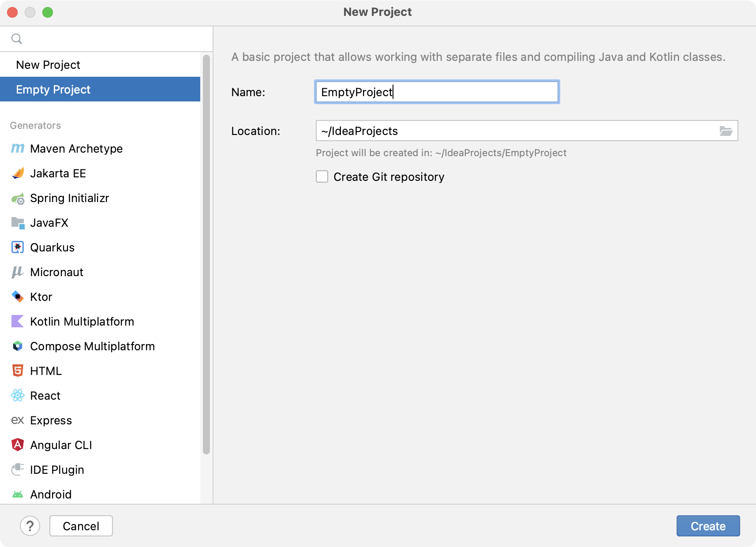Image resolution: width=756 pixels, height=547 pixels.
Task: Click the JavaFX folder icon
Action: click(x=18, y=223)
